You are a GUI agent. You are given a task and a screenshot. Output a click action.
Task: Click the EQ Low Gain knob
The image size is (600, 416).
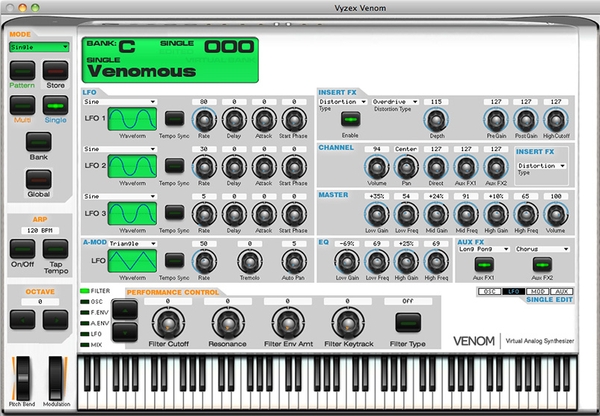point(347,262)
